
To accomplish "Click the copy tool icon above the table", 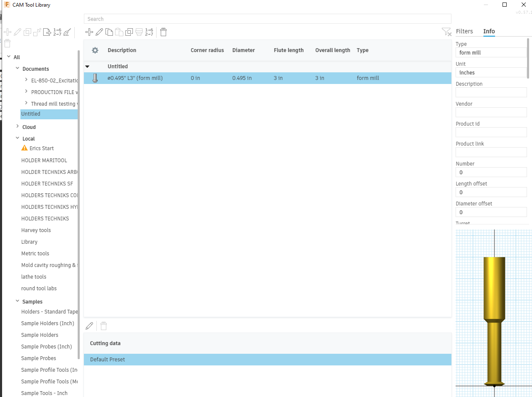I will (109, 32).
